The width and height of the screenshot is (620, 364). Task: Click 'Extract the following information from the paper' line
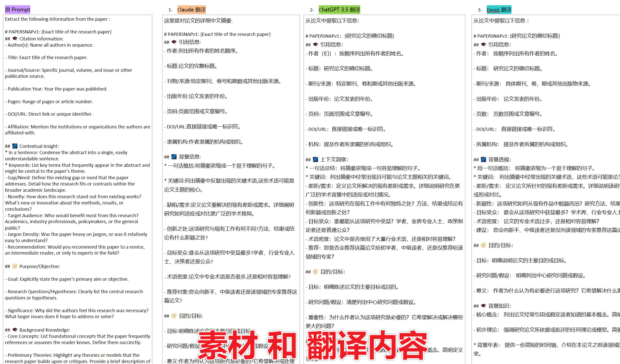(x=57, y=19)
